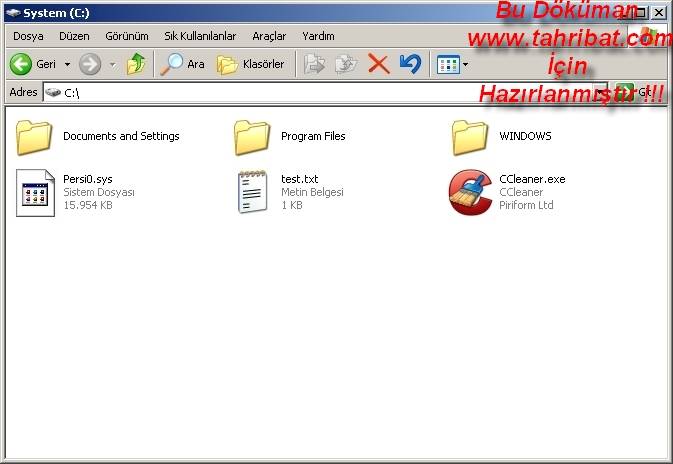The image size is (673, 464).
Task: Click the drive icon in address bar
Action: [53, 92]
